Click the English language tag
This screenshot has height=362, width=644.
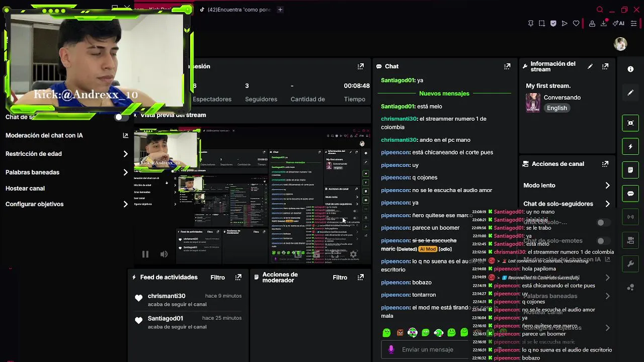tap(557, 108)
